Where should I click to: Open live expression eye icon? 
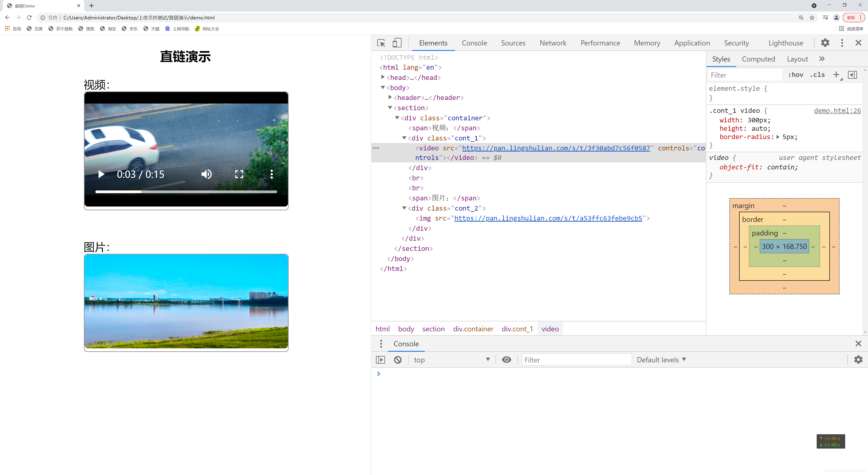click(x=506, y=360)
